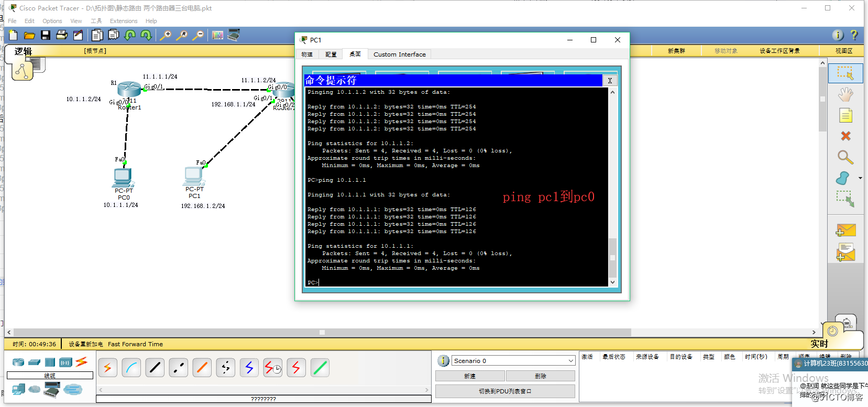Zoom out with the minus magnifier
The width and height of the screenshot is (868, 407).
point(198,35)
